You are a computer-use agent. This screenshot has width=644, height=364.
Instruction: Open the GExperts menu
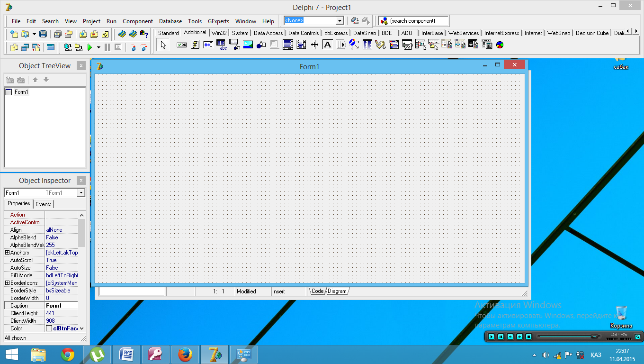coord(218,21)
